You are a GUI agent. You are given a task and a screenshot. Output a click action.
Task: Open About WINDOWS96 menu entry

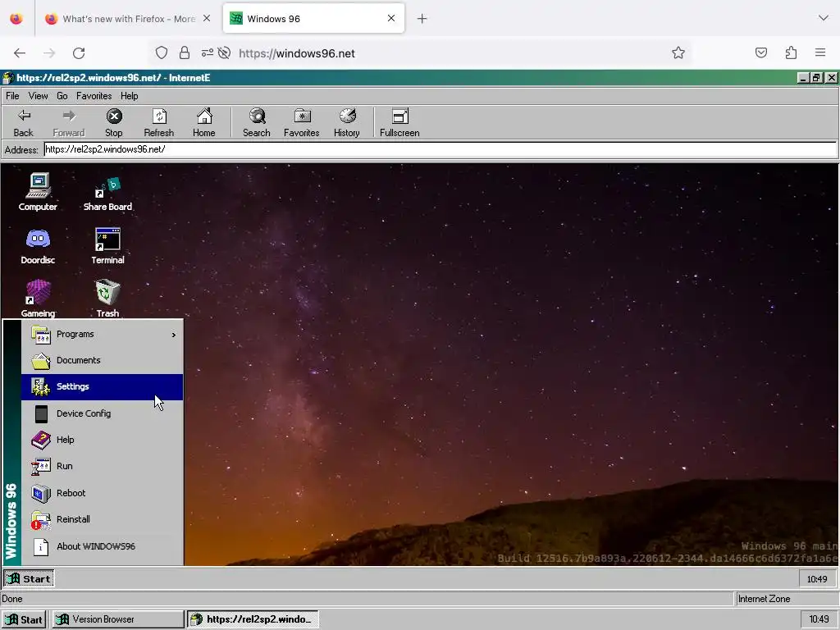click(103, 546)
